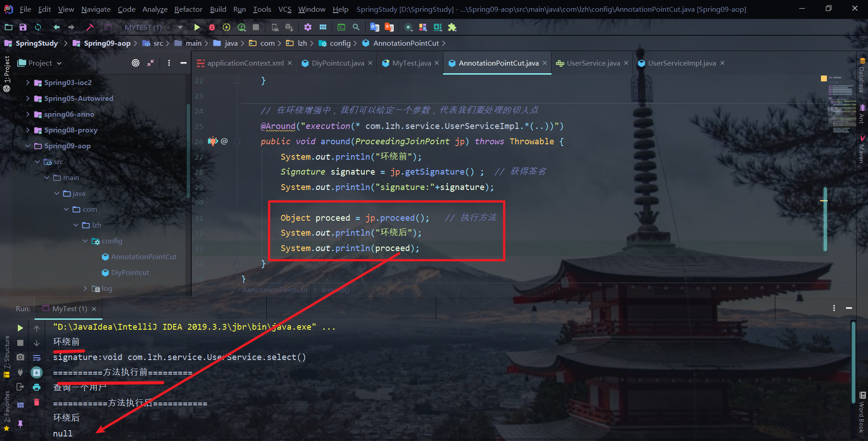Screen dimensions: 868x441
Task: Click the Run console vertical scrollbar
Action: pos(853,362)
